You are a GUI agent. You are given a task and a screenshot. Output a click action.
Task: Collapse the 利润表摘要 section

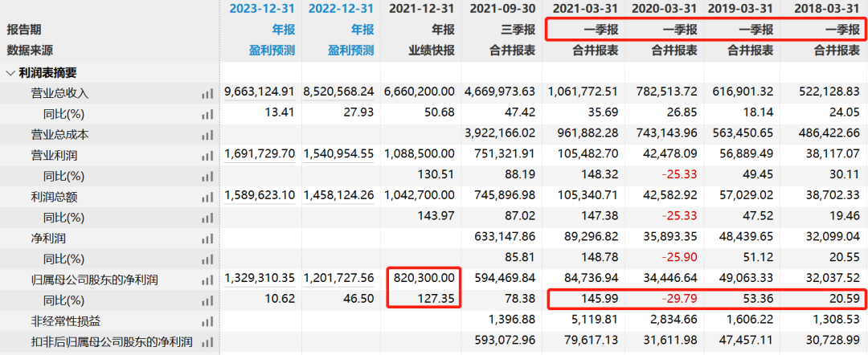[x=10, y=72]
